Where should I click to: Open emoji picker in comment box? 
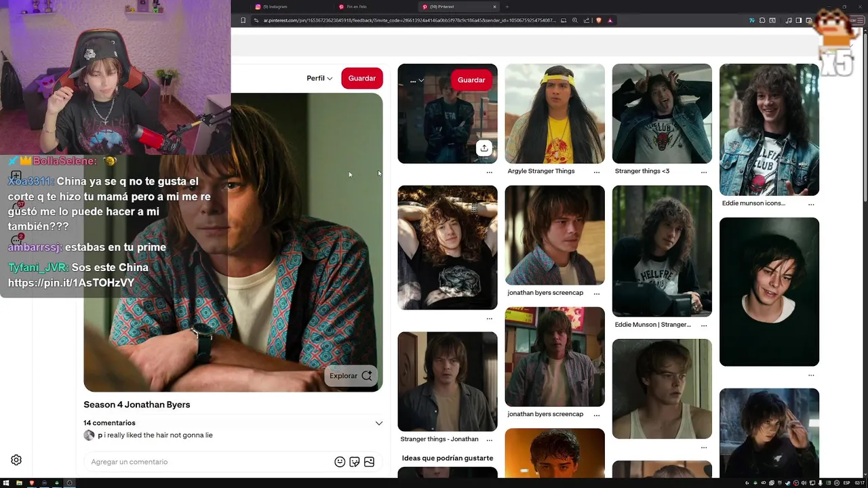[340, 462]
